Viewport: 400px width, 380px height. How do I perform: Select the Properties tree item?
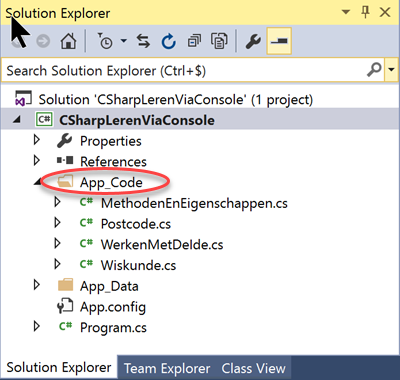[x=111, y=141]
